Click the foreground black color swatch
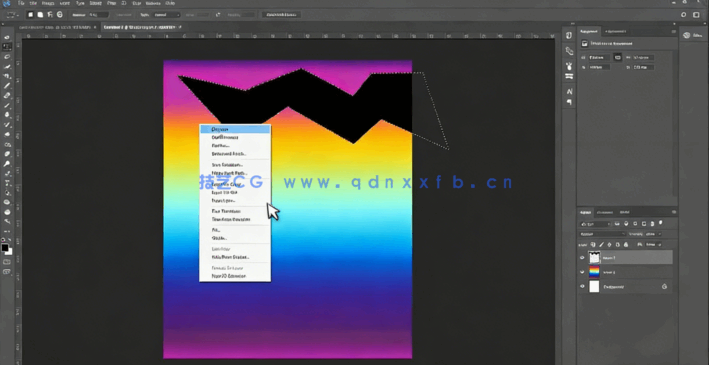This screenshot has width=709, height=365. [x=5, y=247]
